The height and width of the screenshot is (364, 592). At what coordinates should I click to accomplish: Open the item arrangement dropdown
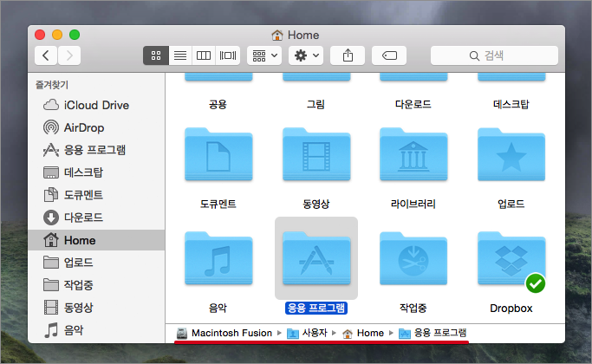pyautogui.click(x=264, y=55)
